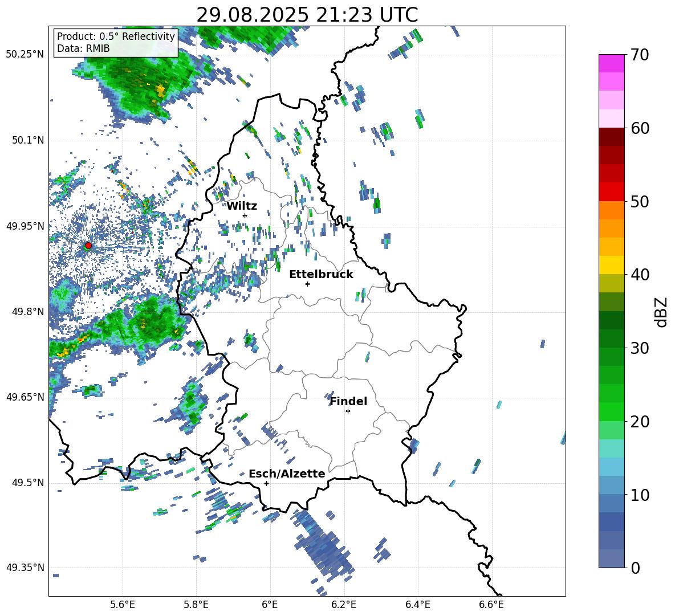Pick the yellow swatch just above 40 dBZ

click(x=611, y=265)
